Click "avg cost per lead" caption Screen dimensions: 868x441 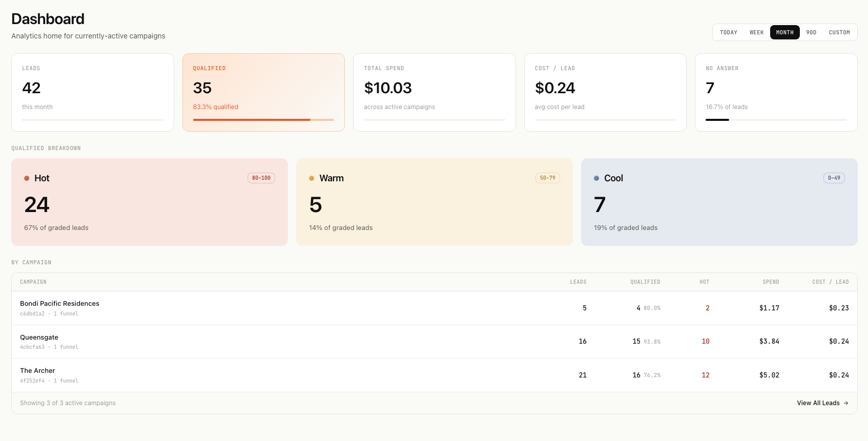560,107
